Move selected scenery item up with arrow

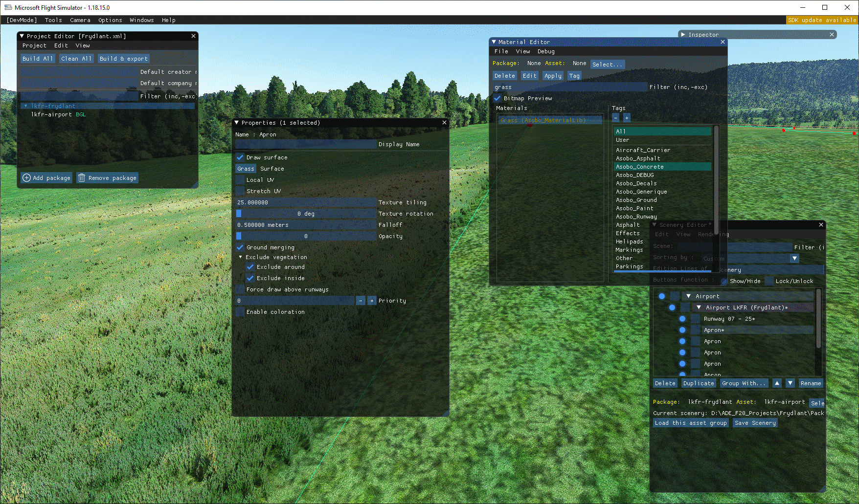[777, 383]
